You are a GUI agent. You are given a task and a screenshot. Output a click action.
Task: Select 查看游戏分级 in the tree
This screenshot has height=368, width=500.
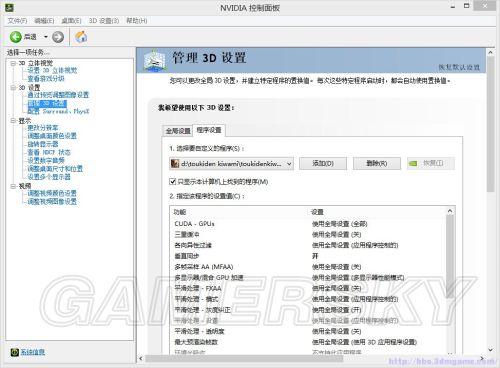coord(46,79)
